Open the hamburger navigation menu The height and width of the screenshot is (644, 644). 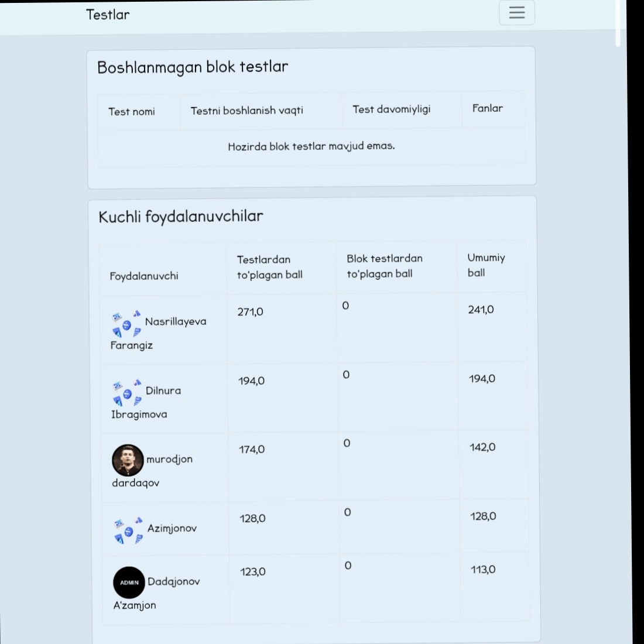516,13
